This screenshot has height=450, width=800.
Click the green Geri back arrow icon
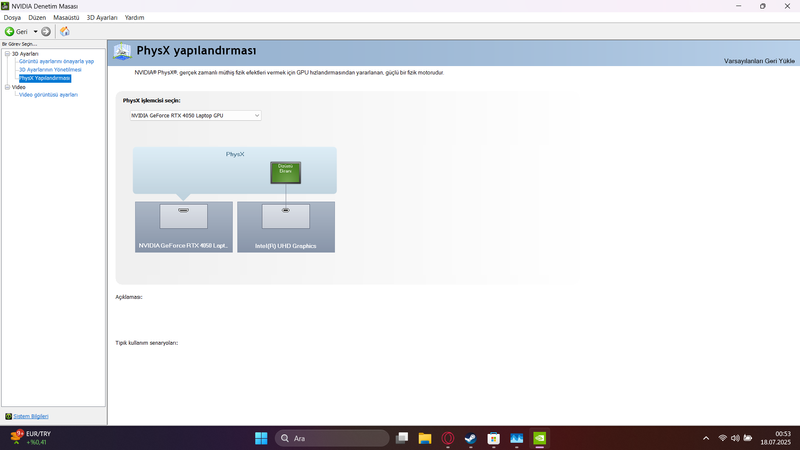point(9,32)
